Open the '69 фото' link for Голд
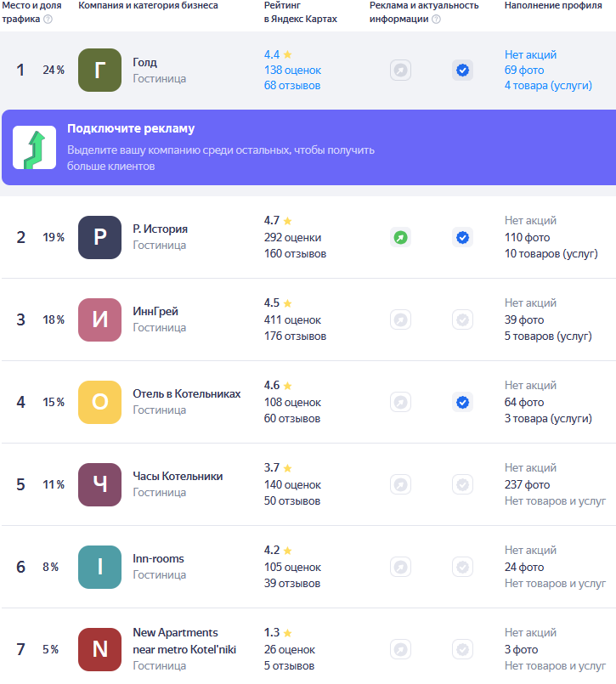 pyautogui.click(x=524, y=71)
